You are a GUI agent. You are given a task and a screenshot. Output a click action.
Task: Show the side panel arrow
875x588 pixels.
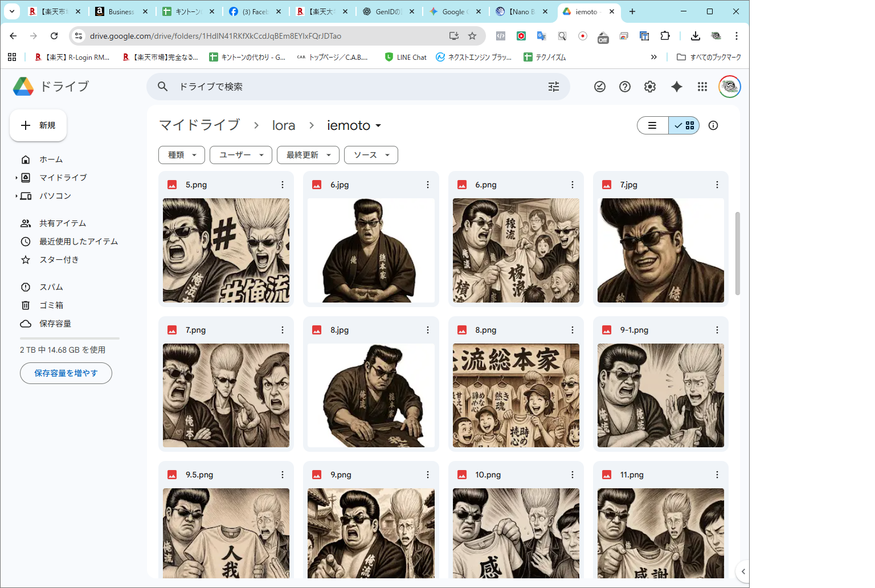[743, 571]
